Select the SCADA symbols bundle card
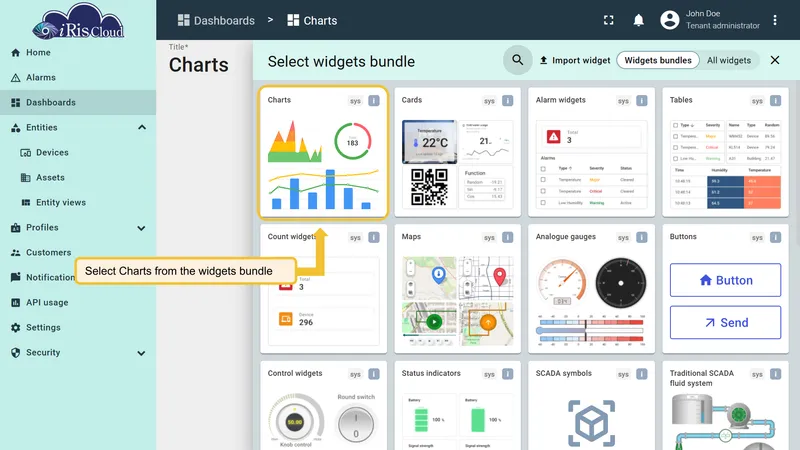This screenshot has height=450, width=800. click(591, 406)
